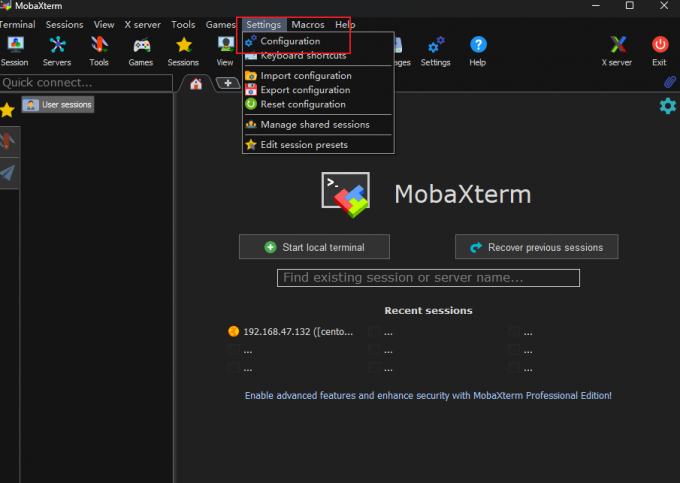Choose Configuration from Settings menu
Screen dimensions: 680x483
(318, 41)
